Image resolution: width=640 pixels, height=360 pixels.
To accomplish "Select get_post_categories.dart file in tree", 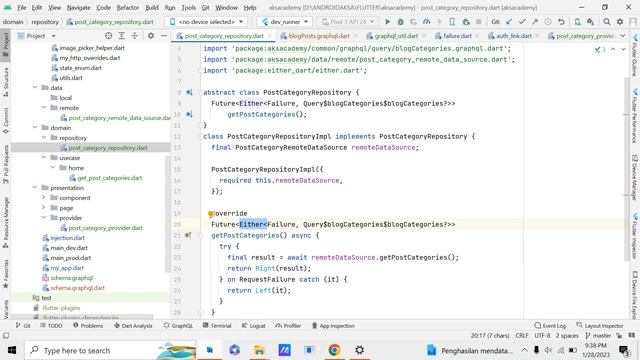I will click(109, 178).
